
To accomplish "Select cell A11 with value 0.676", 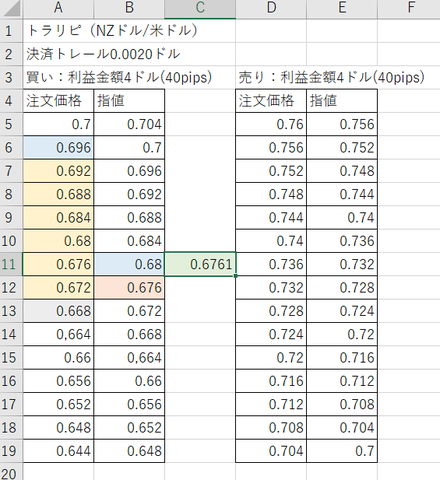I will [58, 264].
